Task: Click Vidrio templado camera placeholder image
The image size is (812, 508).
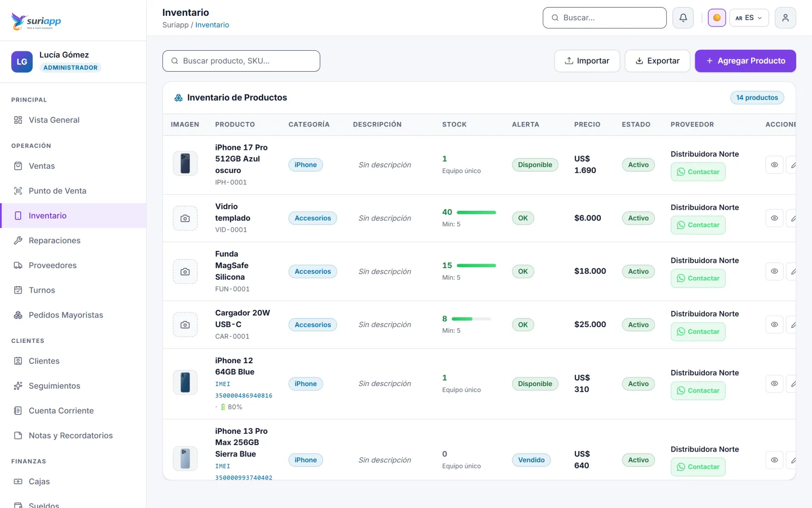Action: coord(185,218)
